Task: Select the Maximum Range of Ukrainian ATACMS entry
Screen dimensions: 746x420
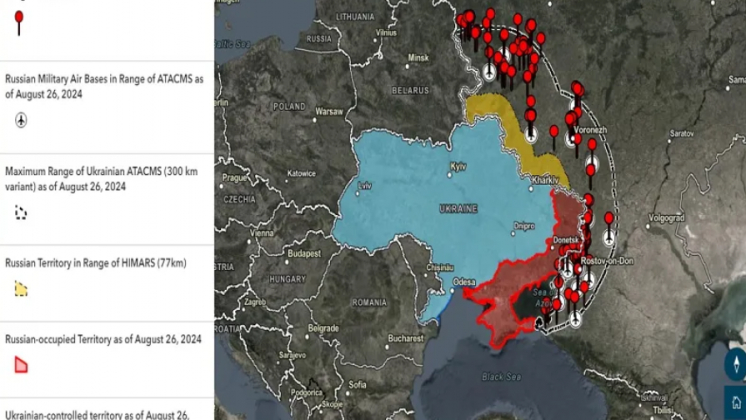Action: pos(105,179)
